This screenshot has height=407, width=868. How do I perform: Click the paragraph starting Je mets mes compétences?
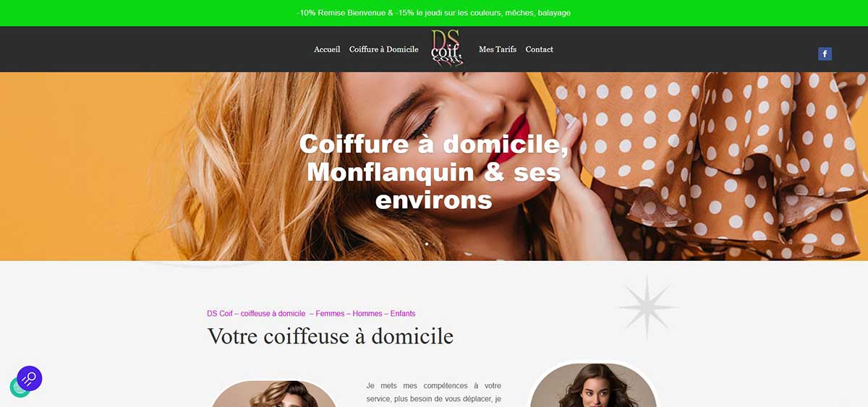(434, 393)
